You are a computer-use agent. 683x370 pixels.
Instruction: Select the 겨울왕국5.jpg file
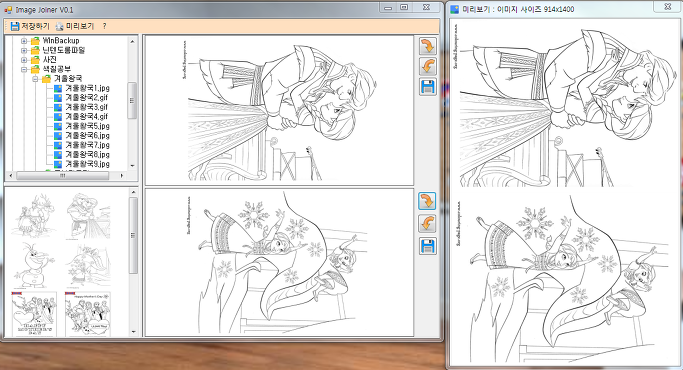(x=87, y=126)
